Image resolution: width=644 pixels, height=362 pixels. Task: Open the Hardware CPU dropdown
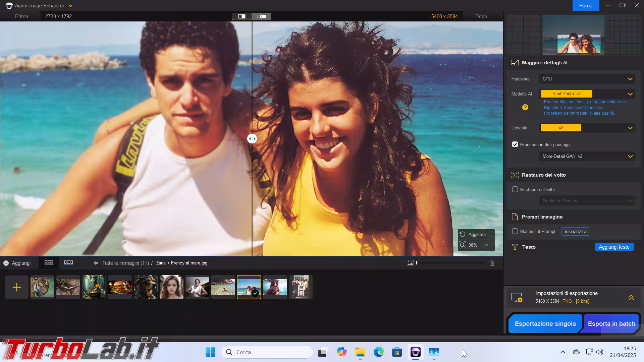587,79
